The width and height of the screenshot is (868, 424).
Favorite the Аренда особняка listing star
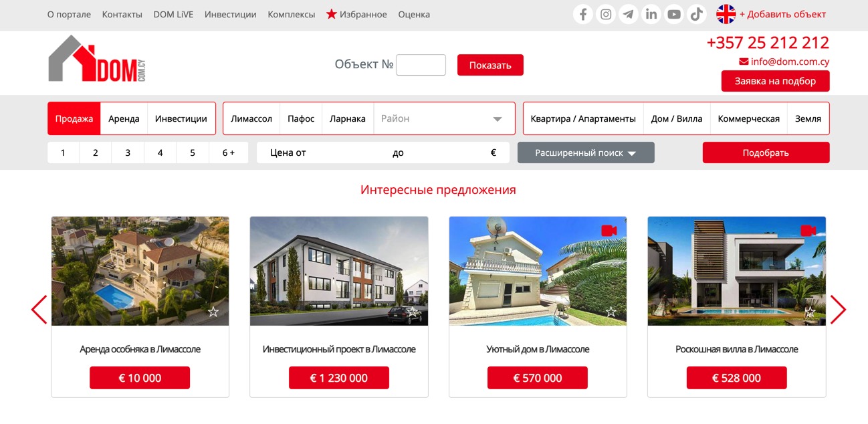(x=213, y=312)
